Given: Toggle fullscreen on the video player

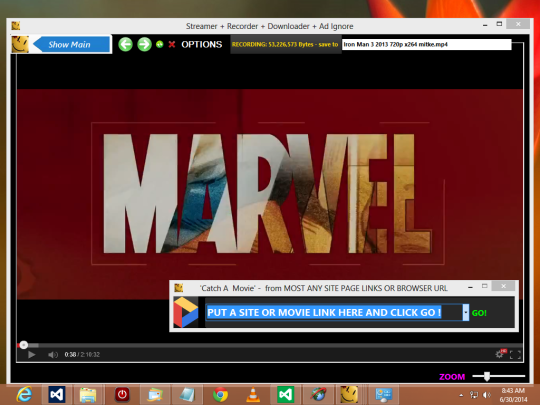Looking at the screenshot, I should [515, 354].
